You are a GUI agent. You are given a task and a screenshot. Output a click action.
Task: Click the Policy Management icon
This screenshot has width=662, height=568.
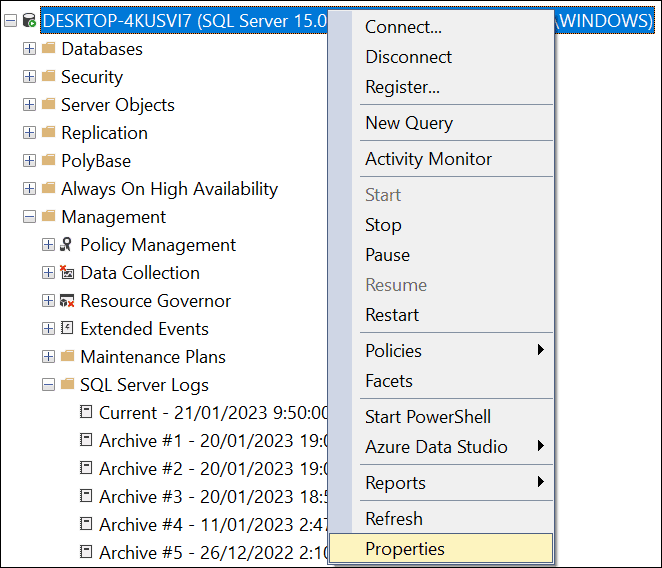[x=66, y=244]
